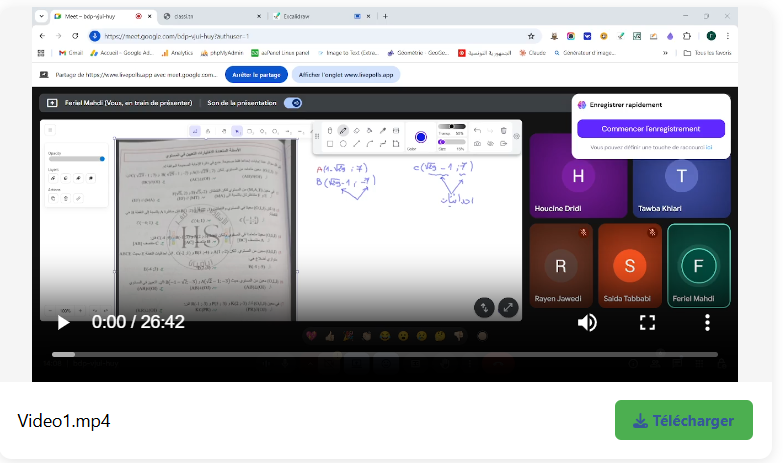Screen dimensions: 783x463
Task: Play the Video1.mp4 video
Action: pyautogui.click(x=63, y=322)
